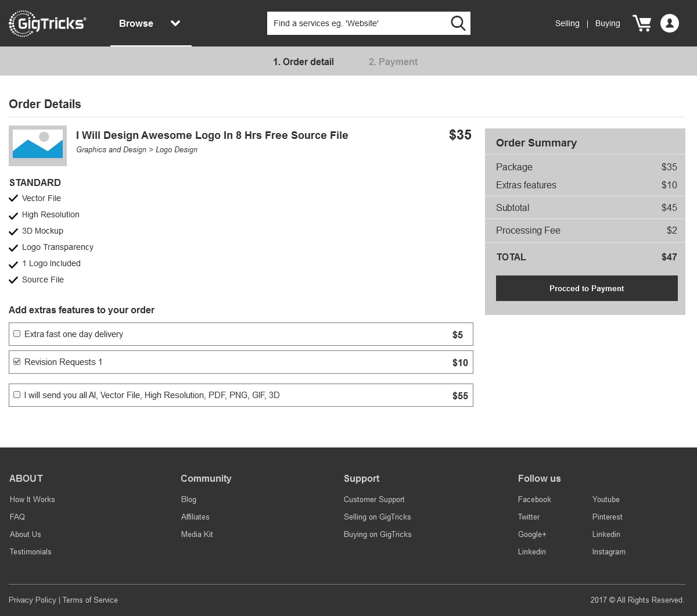This screenshot has width=697, height=616.
Task: Click the search magnifier icon
Action: tap(458, 23)
